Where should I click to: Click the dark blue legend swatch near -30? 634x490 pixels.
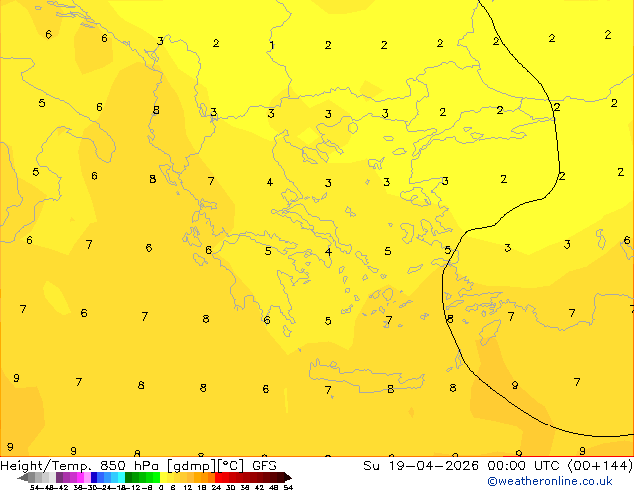[94, 477]
